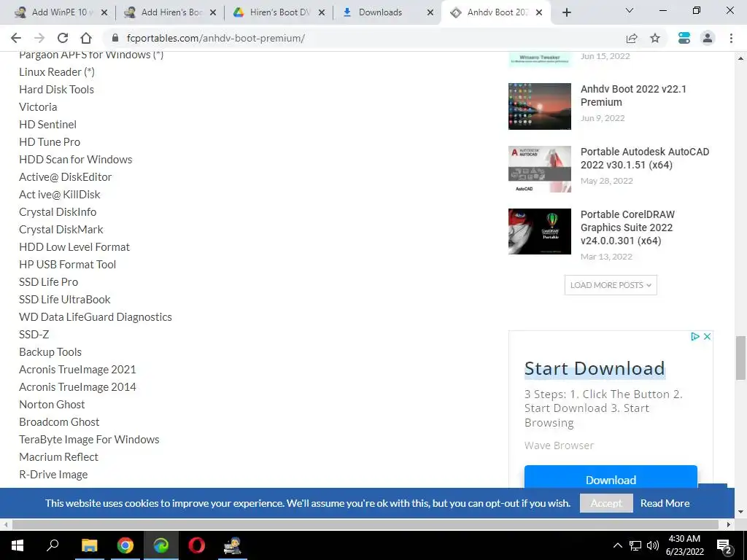Click the CorelDRAW post thumbnail
Image resolution: width=747 pixels, height=560 pixels.
coord(539,231)
